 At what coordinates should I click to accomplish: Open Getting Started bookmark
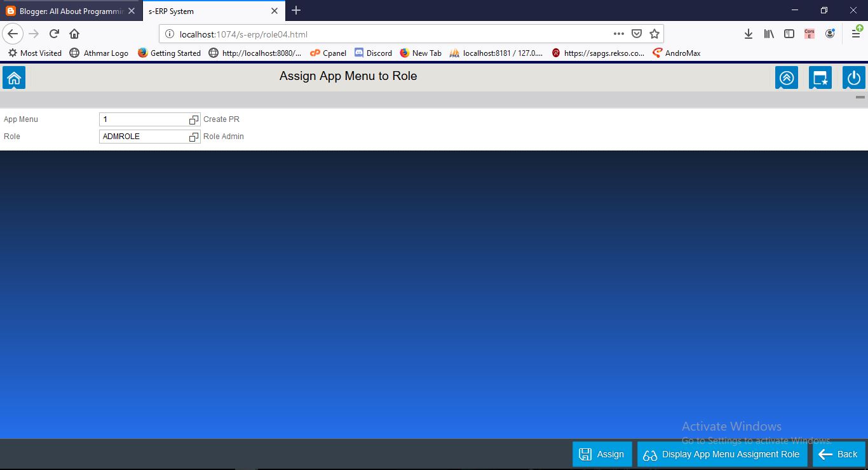click(x=169, y=53)
